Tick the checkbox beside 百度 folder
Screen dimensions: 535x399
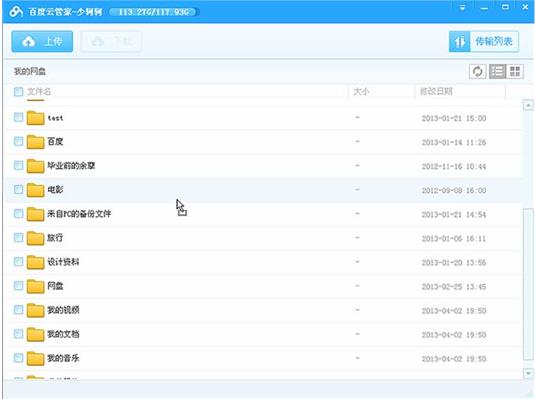coord(18,141)
